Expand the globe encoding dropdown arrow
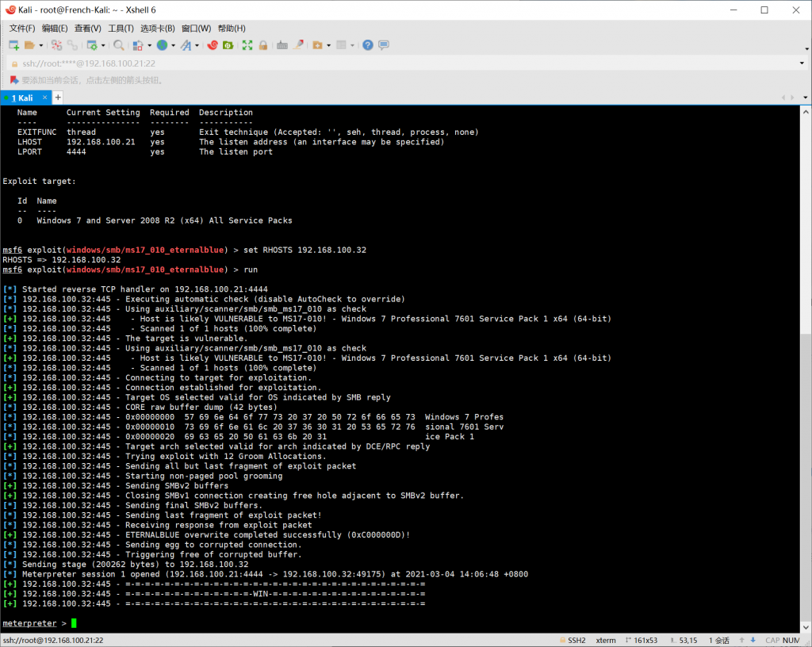This screenshot has width=812, height=647. click(173, 45)
